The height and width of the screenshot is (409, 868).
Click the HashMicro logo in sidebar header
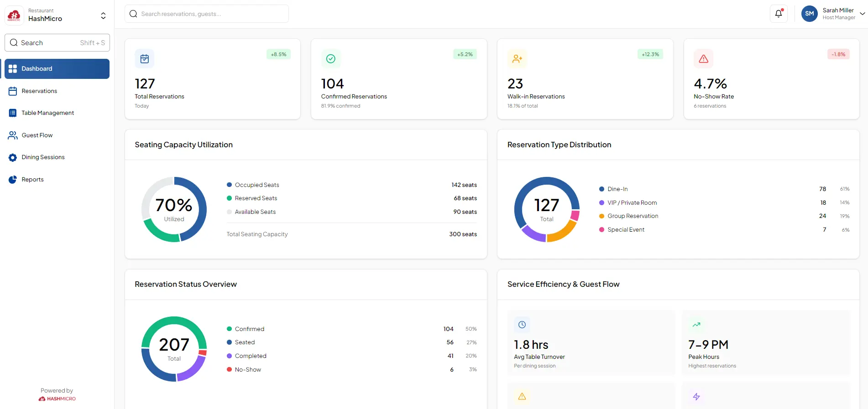[14, 16]
